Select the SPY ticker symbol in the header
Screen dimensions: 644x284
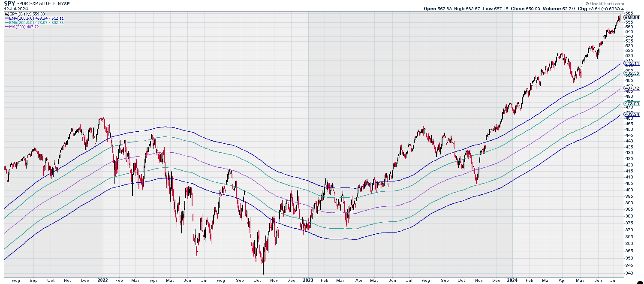point(9,3)
